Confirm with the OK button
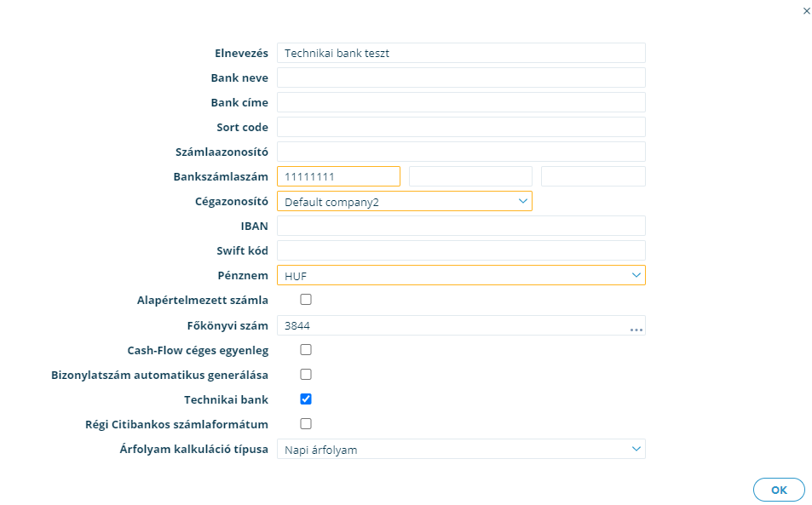This screenshot has height=505, width=812. point(779,490)
